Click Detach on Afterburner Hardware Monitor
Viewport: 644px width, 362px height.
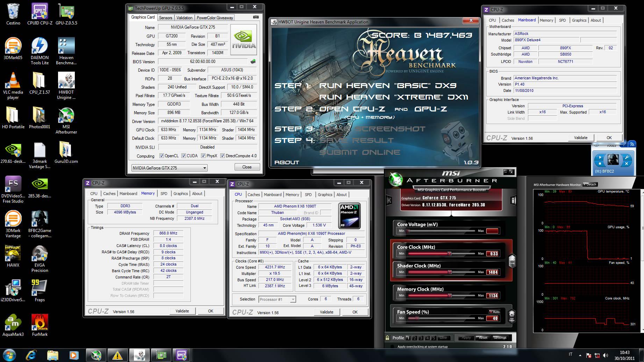(x=590, y=184)
